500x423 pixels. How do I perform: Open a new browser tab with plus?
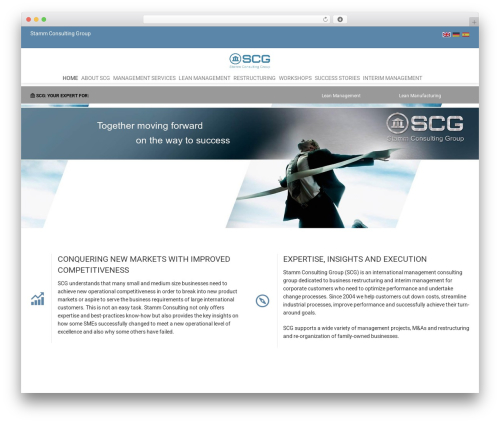coord(474,22)
